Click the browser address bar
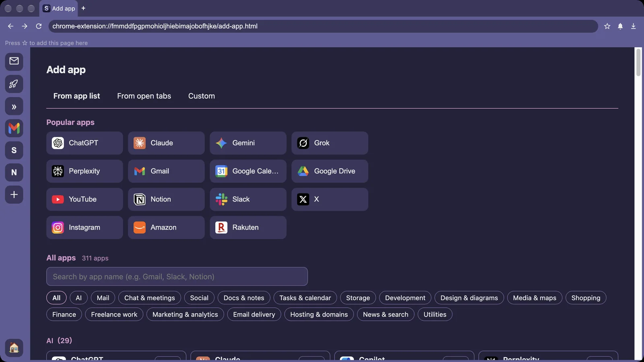 coord(323,26)
